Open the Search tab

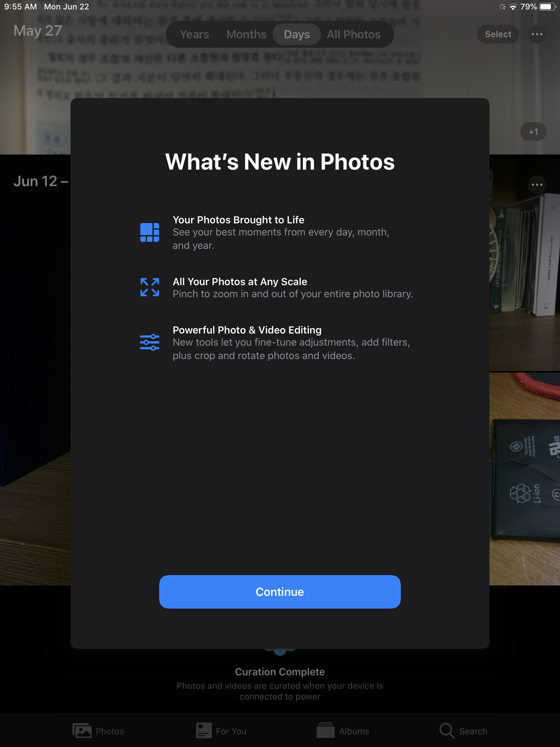click(x=463, y=731)
